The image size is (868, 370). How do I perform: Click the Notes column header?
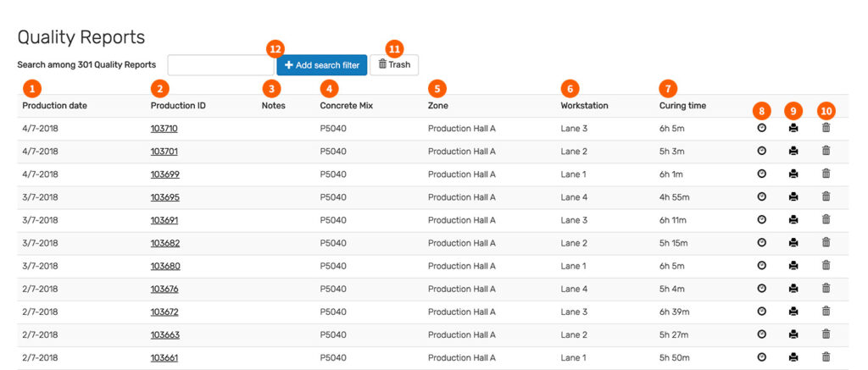[x=274, y=105]
